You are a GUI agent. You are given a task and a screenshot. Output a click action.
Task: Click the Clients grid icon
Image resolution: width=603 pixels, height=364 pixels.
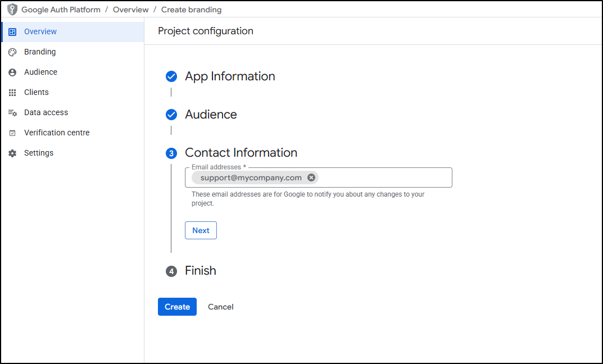pyautogui.click(x=12, y=93)
